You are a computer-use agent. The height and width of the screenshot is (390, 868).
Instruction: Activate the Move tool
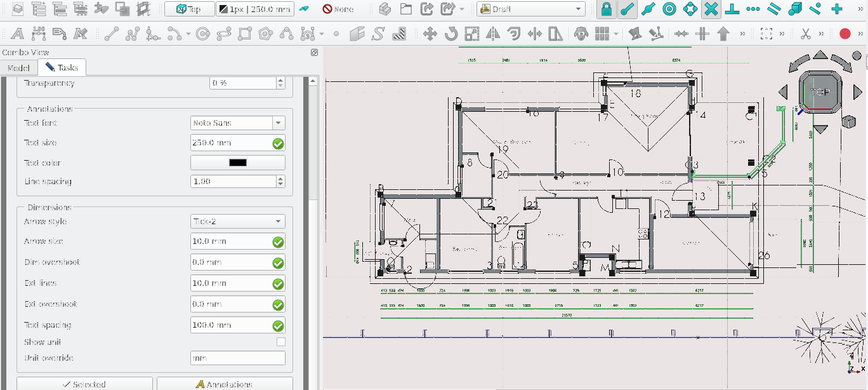point(430,34)
